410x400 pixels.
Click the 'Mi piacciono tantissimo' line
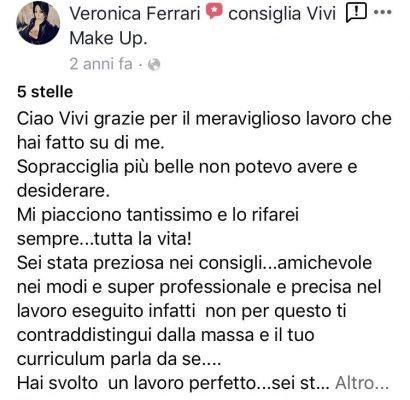tap(158, 215)
